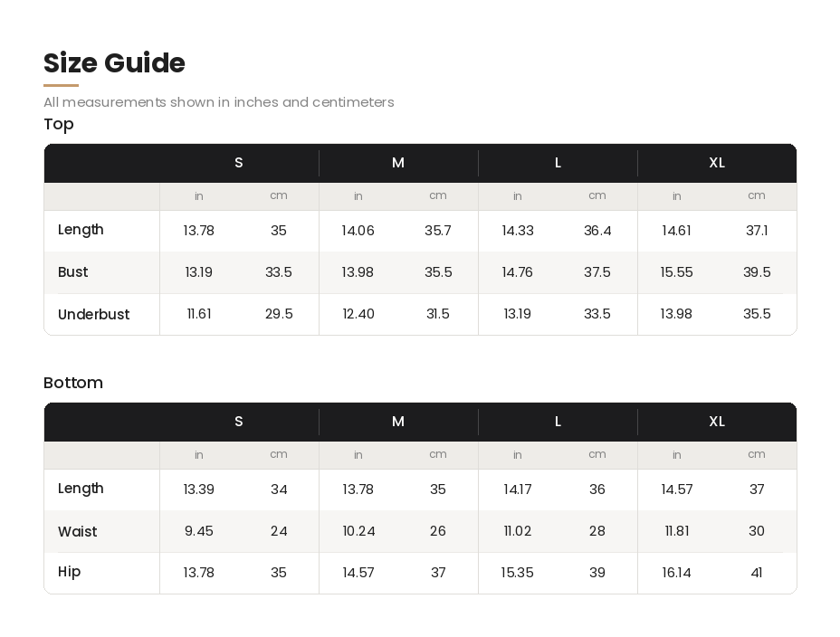Select the S column header in Top table

click(239, 163)
